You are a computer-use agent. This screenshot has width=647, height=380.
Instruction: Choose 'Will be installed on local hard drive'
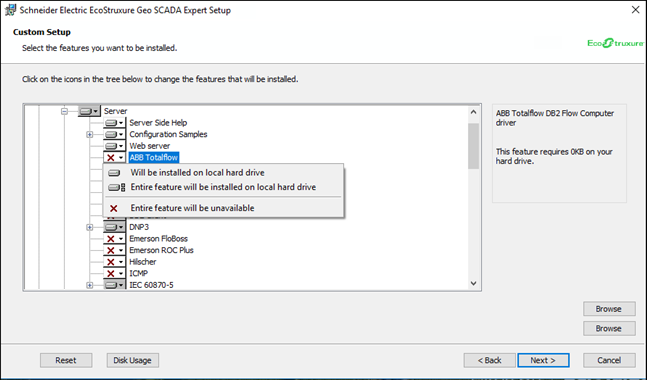223,172
